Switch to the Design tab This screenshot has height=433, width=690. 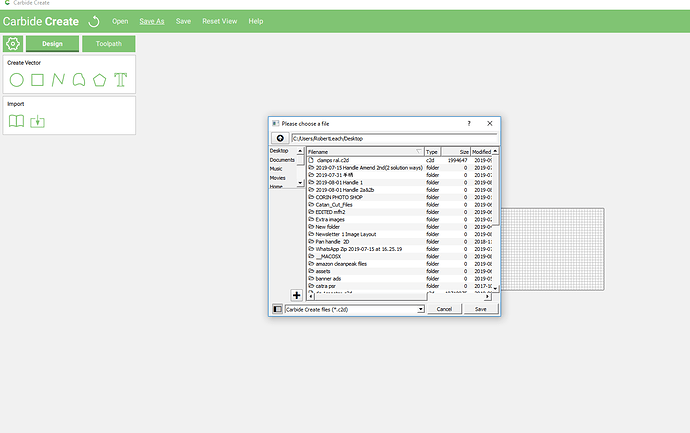(52, 44)
